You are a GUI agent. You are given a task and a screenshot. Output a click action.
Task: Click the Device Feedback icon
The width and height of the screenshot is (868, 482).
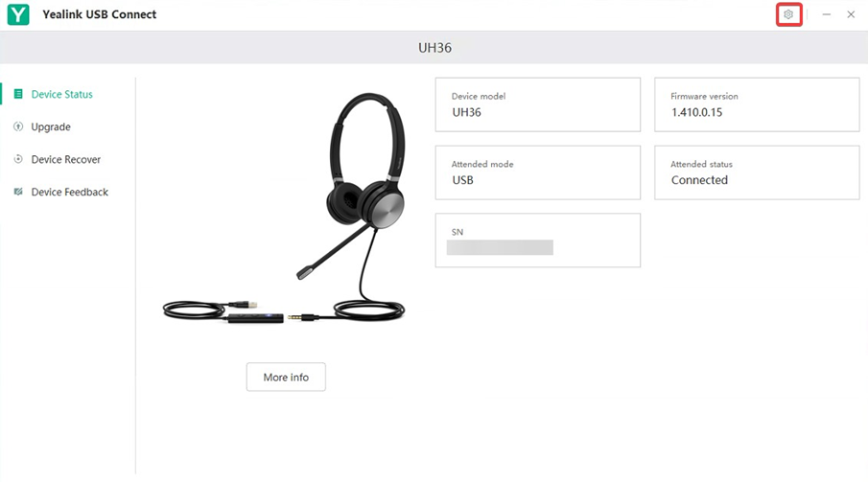tap(18, 192)
